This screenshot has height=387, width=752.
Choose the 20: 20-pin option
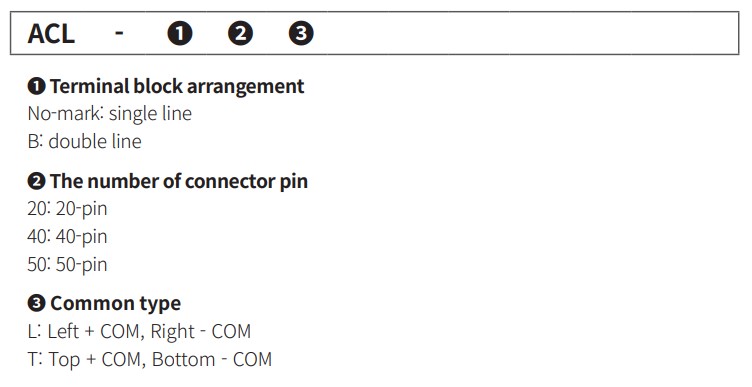[67, 209]
